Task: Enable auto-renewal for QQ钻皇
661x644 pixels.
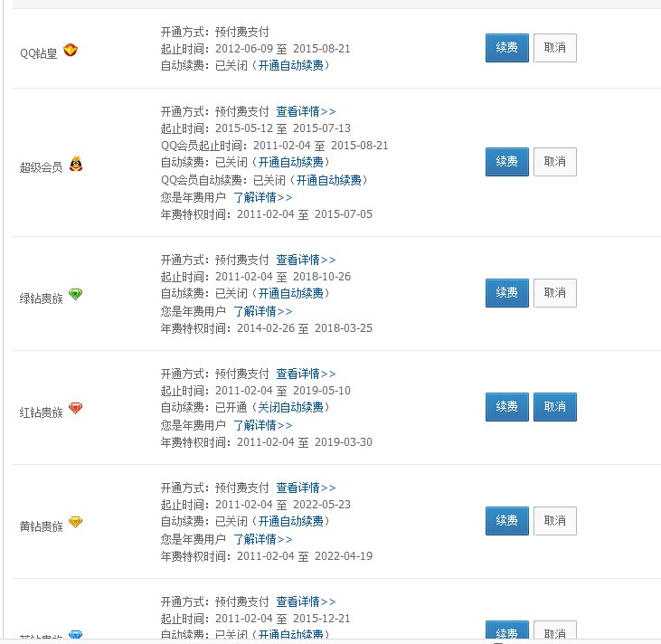Action: point(290,65)
